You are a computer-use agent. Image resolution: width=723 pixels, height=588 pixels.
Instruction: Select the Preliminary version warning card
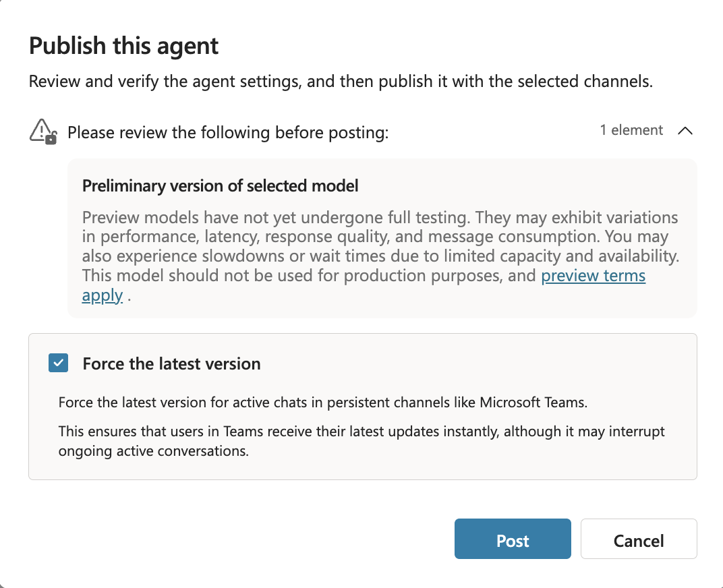tap(382, 237)
